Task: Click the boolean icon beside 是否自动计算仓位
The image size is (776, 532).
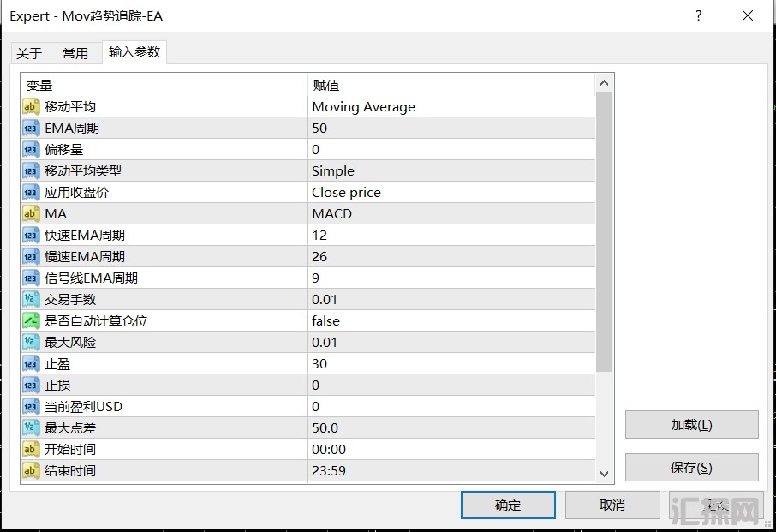Action: pyautogui.click(x=31, y=321)
